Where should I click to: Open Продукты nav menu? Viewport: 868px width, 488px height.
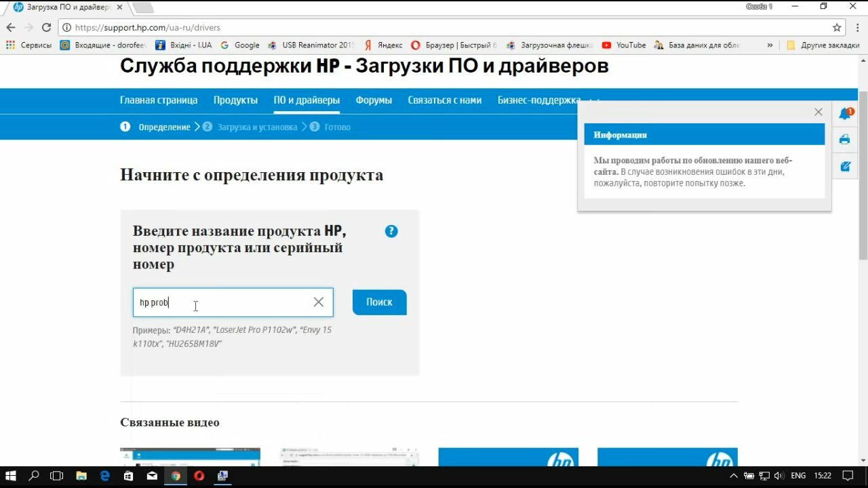(235, 100)
